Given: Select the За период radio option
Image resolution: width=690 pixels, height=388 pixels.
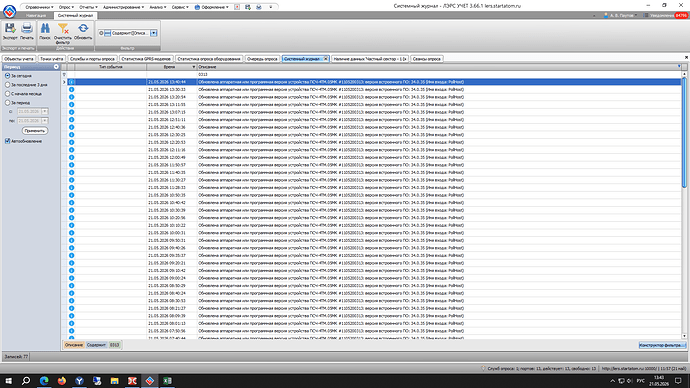Looking at the screenshot, I should point(7,102).
